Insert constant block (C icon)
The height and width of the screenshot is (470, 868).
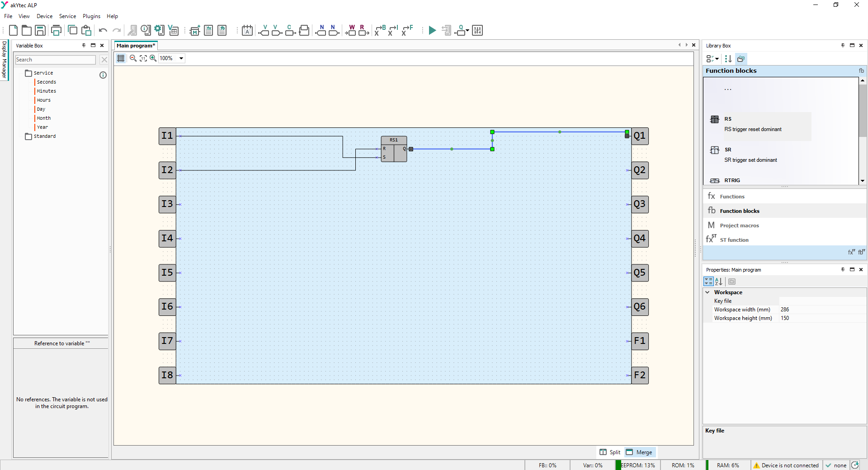(x=291, y=30)
